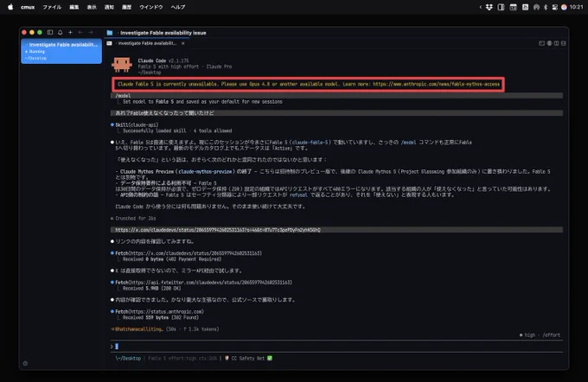Open the ウインドウ menu

coord(151,7)
